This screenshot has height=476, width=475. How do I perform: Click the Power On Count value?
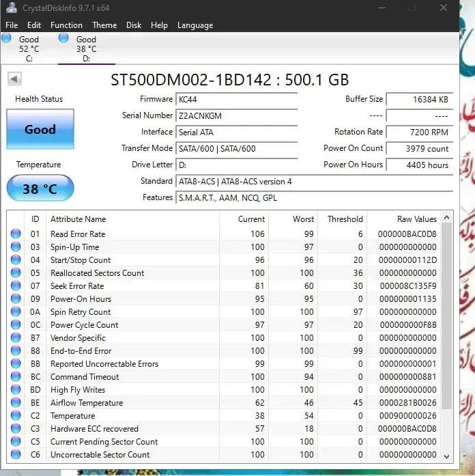[420, 148]
